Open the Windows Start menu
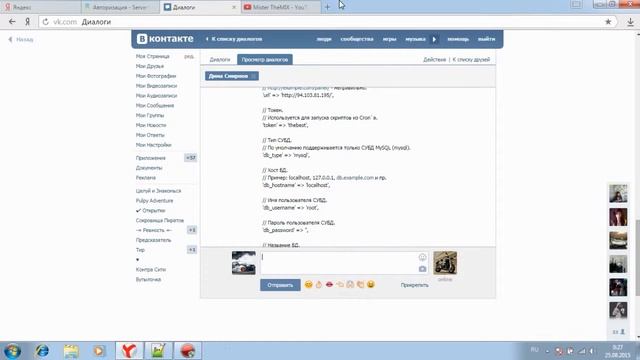 coord(12,351)
